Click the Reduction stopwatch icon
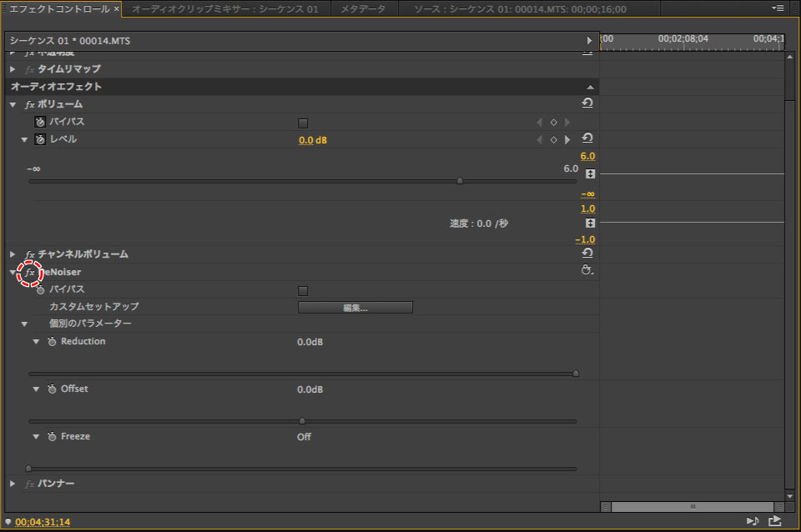Viewport: 801px width, 532px height. tap(52, 342)
